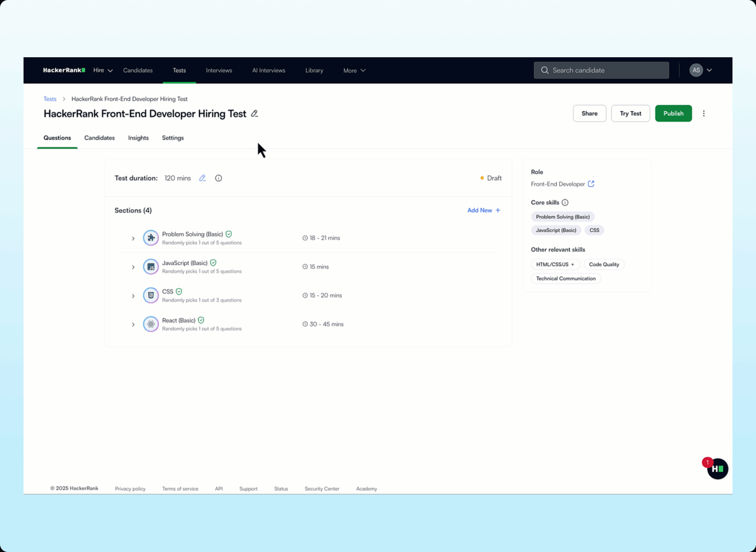Image resolution: width=756 pixels, height=552 pixels.
Task: Open the Security Center footer link
Action: click(x=322, y=489)
